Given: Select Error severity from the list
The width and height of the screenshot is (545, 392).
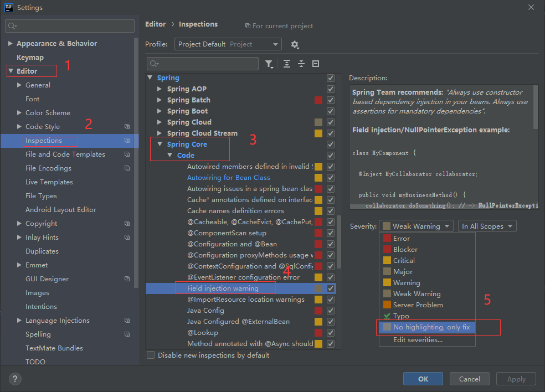Looking at the screenshot, I should click(427, 239).
